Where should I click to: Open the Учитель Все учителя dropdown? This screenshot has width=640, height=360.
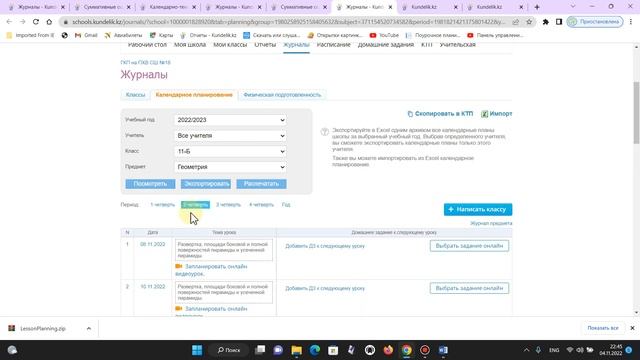(230, 136)
